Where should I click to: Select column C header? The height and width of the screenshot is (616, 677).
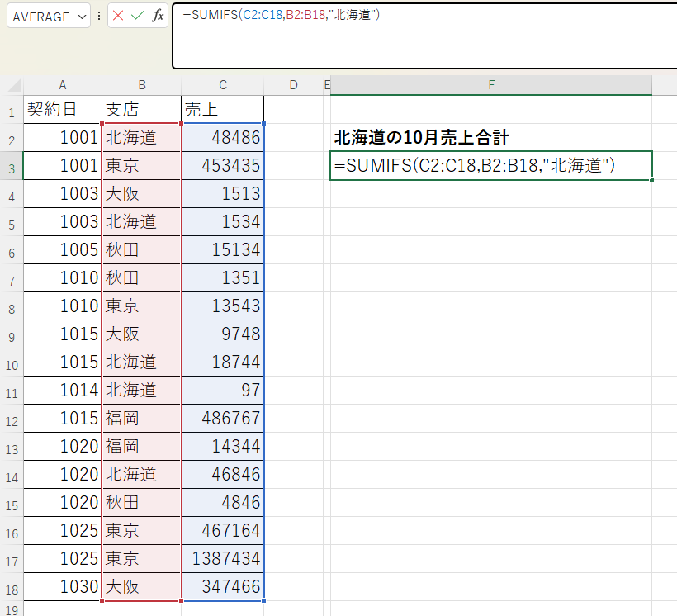click(x=223, y=85)
